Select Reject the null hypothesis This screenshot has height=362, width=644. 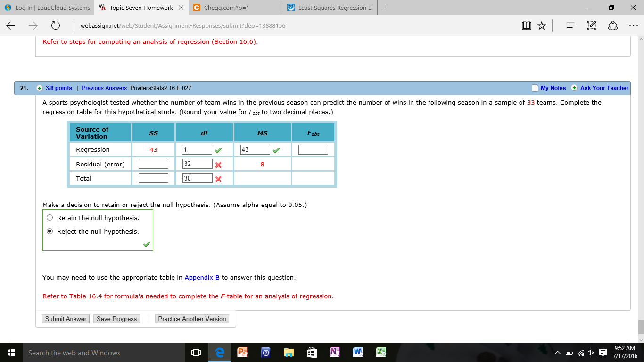pos(50,231)
